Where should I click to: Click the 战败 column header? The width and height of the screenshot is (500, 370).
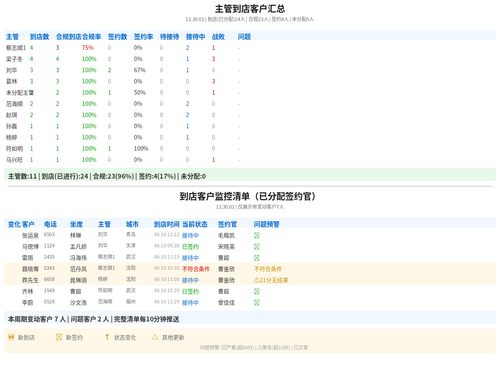218,37
